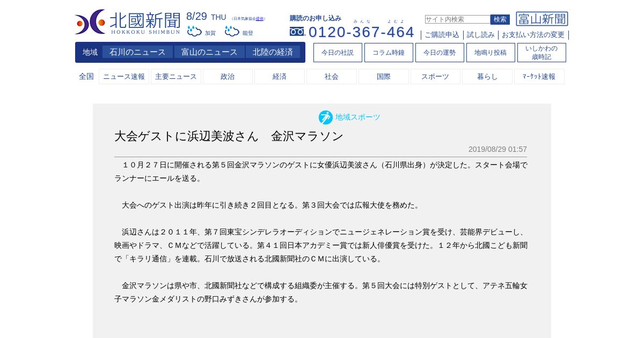This screenshot has width=644, height=338.
Task: Go to スポーツ section
Action: coord(435,77)
